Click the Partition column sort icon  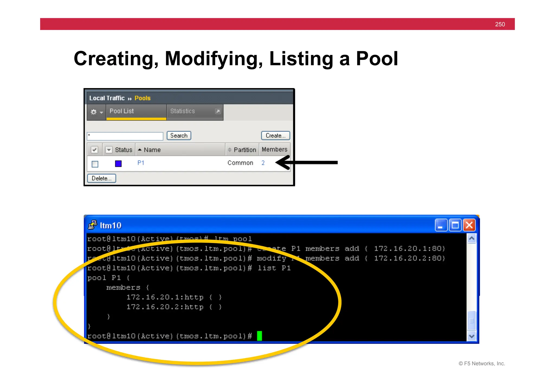pos(230,150)
